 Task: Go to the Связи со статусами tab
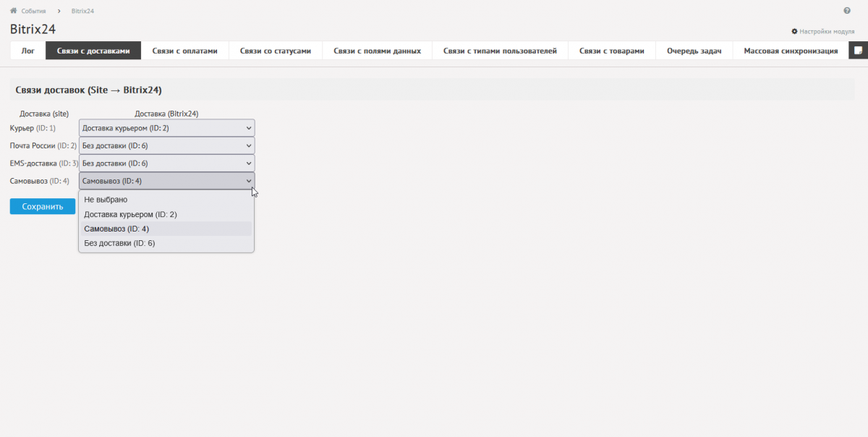tap(276, 51)
